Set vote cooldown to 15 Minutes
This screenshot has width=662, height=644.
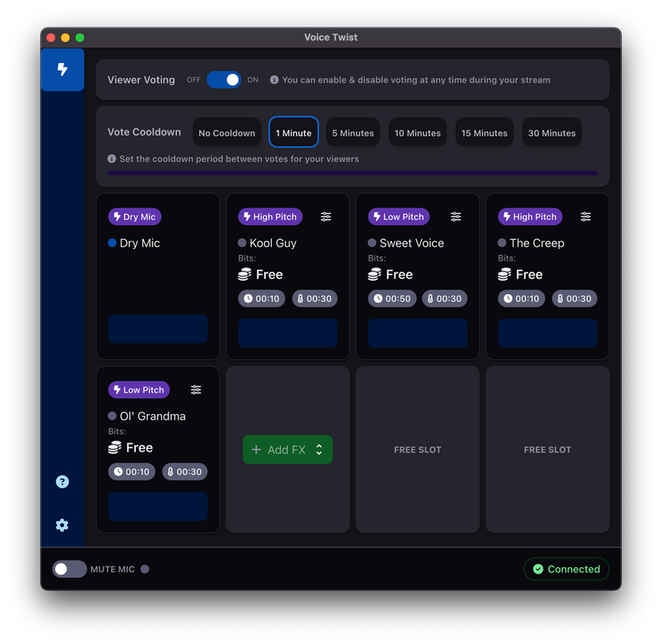tap(484, 132)
